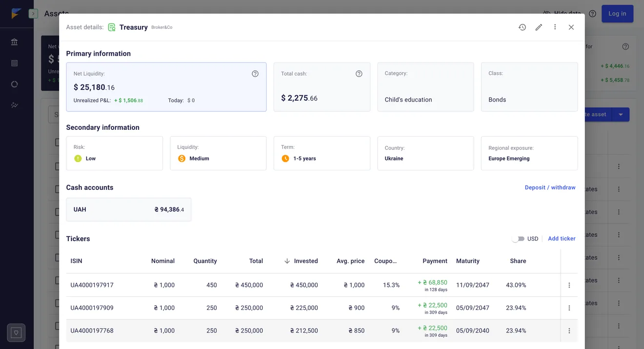
Task: Click the shield icon at sidebar bottom
Action: click(x=16, y=333)
